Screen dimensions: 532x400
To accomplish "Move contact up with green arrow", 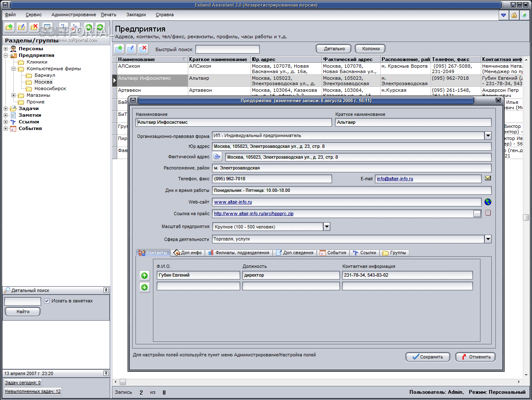I will [x=145, y=275].
